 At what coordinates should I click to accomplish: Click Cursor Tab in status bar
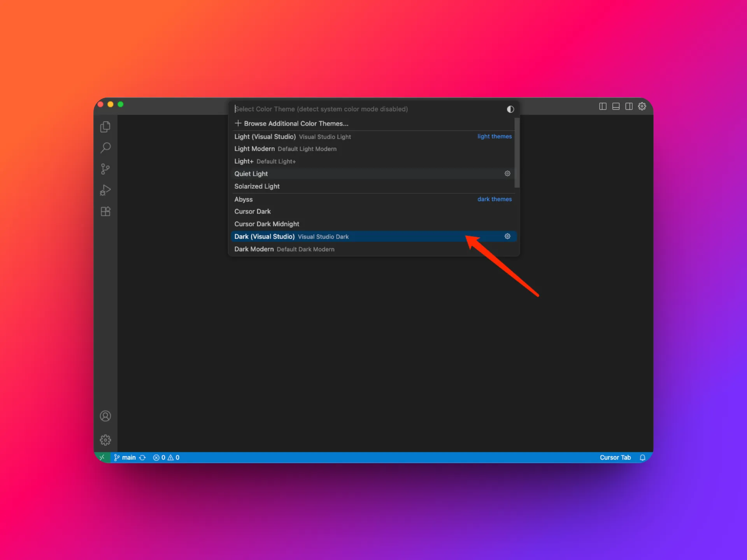(x=615, y=457)
